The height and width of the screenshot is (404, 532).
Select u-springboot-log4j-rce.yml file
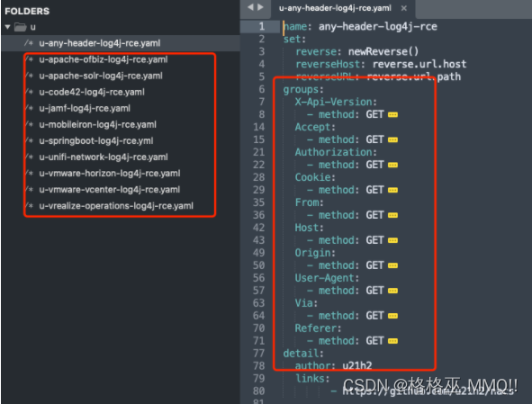tap(96, 141)
